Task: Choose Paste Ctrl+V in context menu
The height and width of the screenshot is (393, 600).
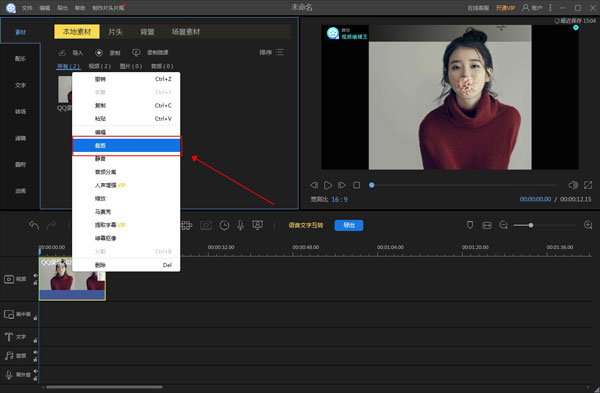Action: pos(126,119)
